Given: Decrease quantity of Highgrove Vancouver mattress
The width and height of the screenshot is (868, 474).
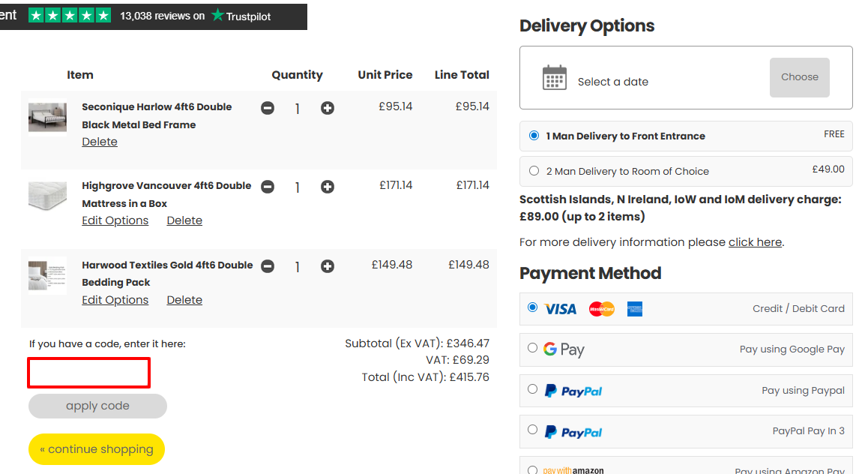Looking at the screenshot, I should point(268,187).
